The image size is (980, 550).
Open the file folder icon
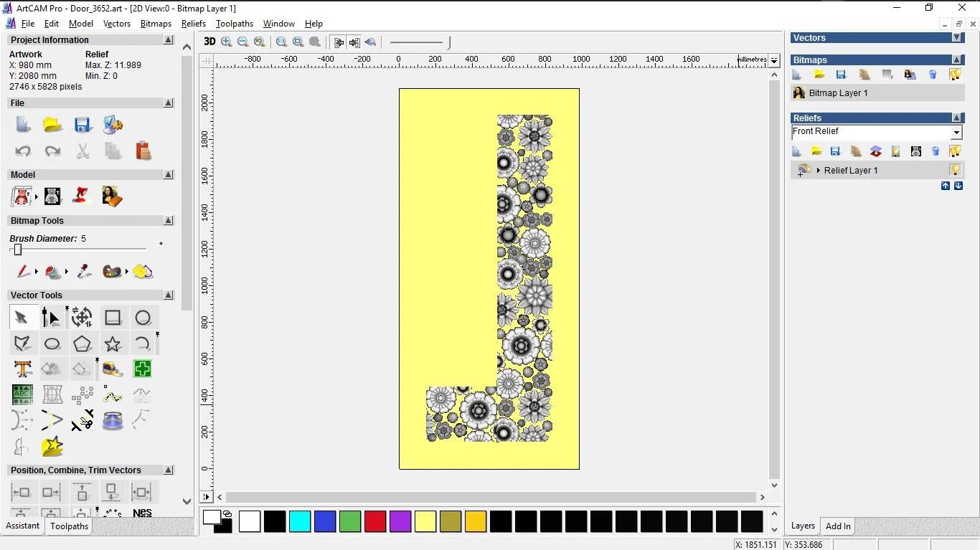[52, 125]
